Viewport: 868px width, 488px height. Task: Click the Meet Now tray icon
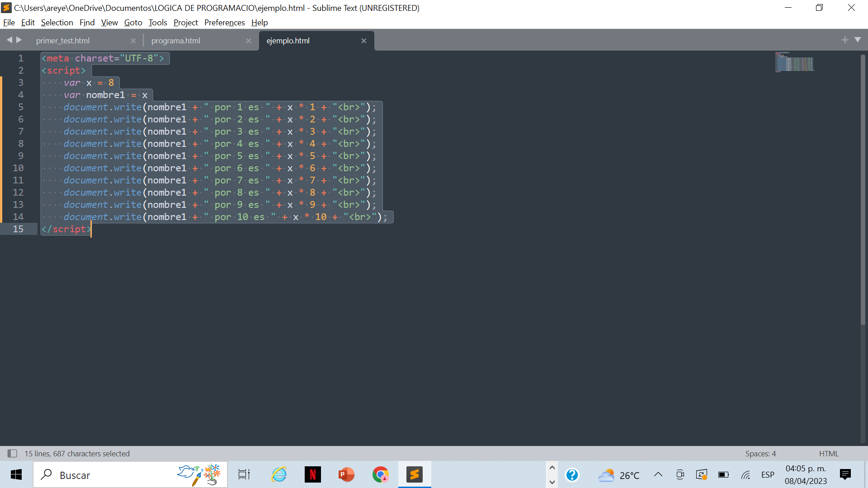pyautogui.click(x=680, y=474)
